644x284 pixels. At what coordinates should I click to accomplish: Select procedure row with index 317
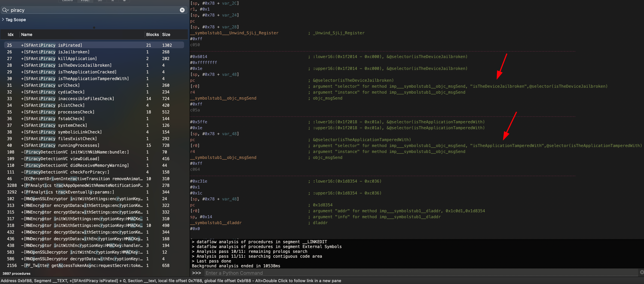[94, 219]
